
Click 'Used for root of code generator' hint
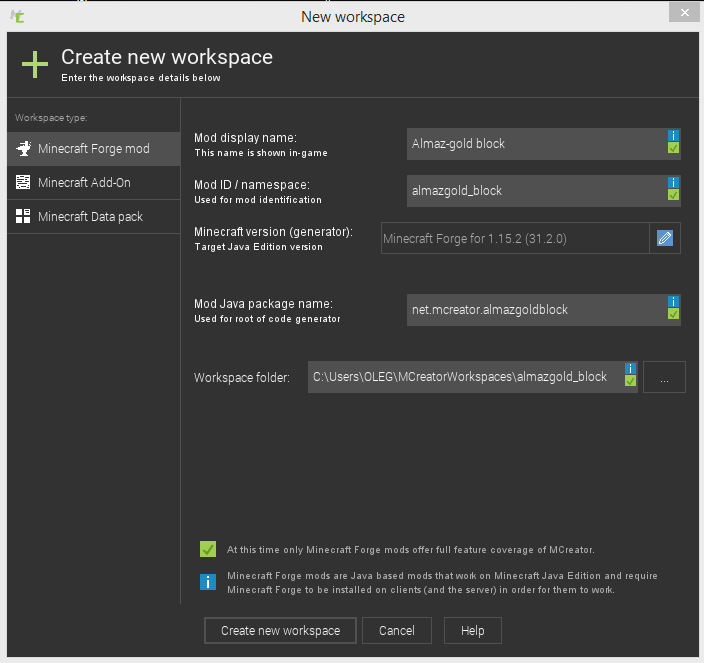point(267,319)
